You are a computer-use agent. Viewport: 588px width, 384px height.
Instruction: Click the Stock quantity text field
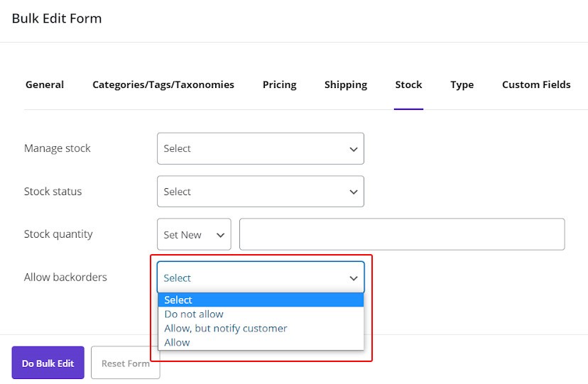[x=402, y=234]
